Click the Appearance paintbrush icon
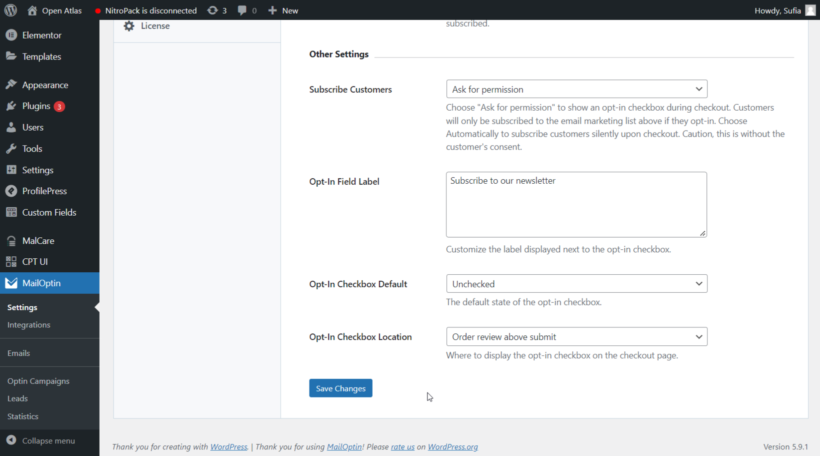The width and height of the screenshot is (820, 456). click(x=11, y=84)
